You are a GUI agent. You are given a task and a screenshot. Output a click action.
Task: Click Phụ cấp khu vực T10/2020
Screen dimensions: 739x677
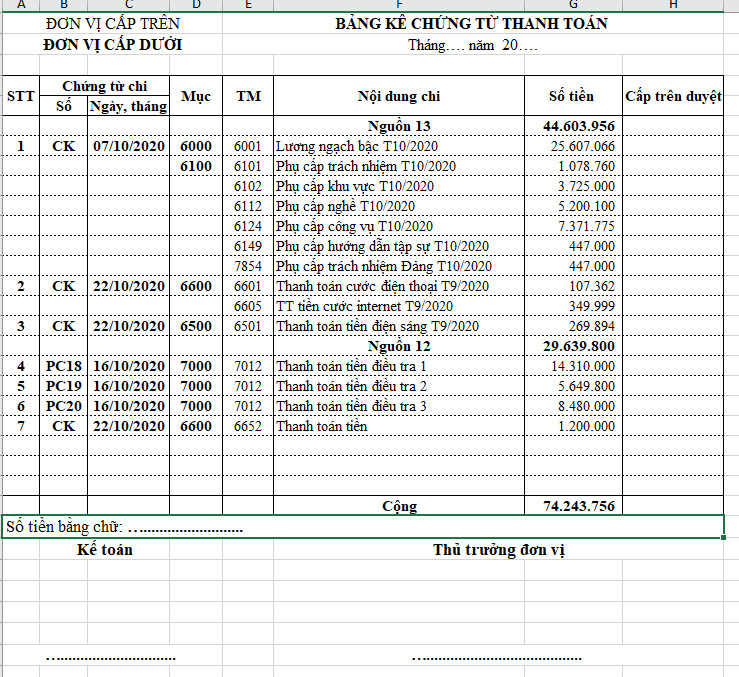pyautogui.click(x=399, y=186)
